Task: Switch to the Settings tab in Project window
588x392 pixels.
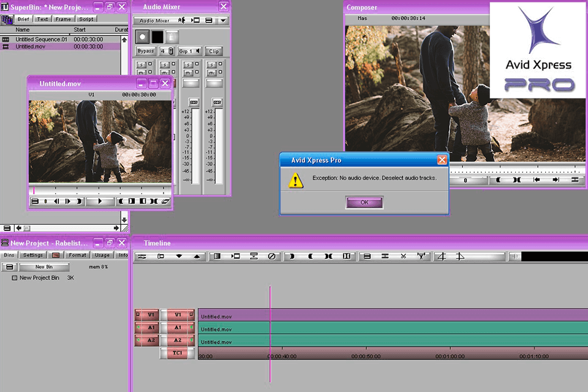Action: tap(33, 255)
